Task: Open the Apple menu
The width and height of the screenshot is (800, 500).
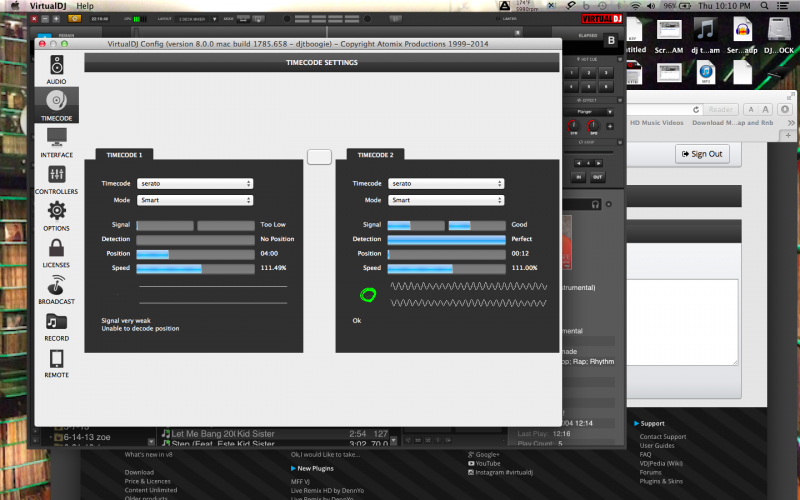Action: pyautogui.click(x=15, y=6)
